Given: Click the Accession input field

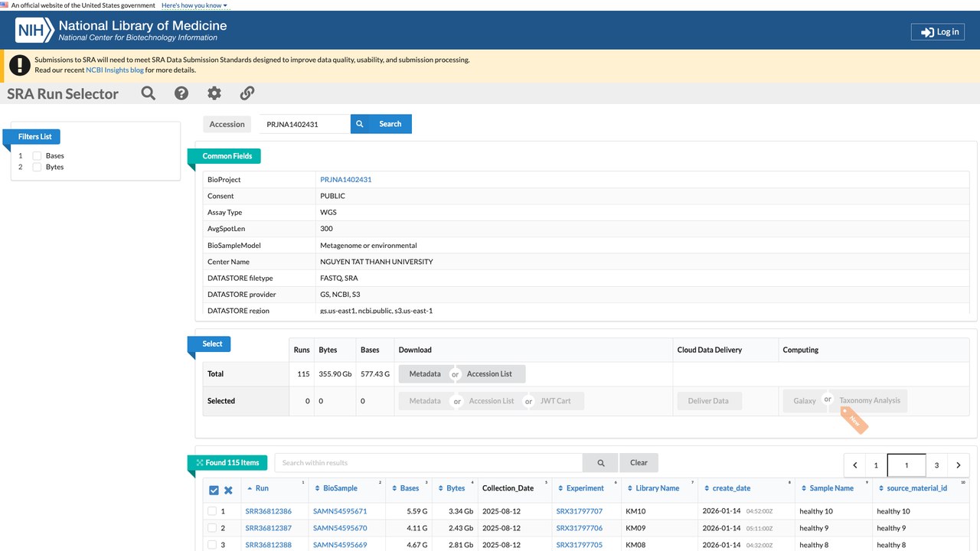Looking at the screenshot, I should [304, 124].
